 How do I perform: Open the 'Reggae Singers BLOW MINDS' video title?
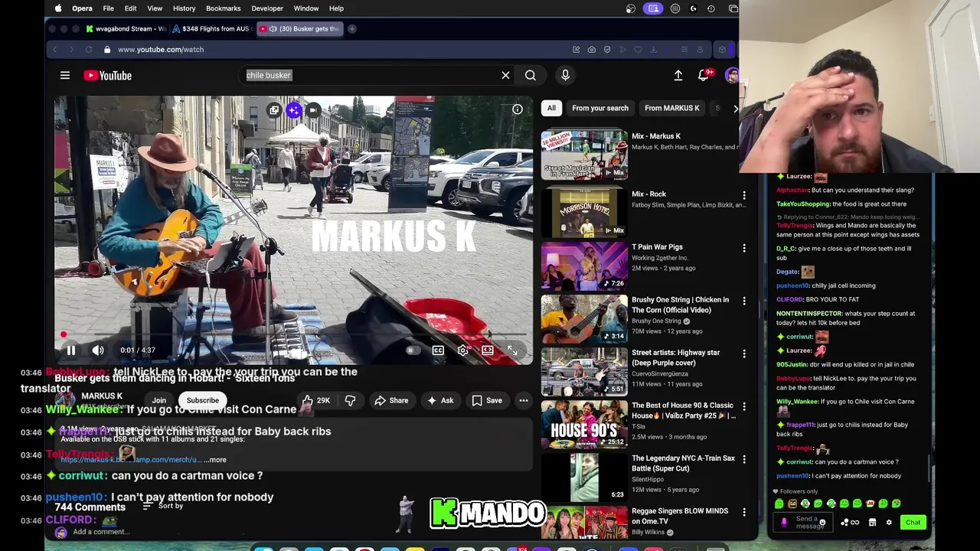[x=680, y=516]
